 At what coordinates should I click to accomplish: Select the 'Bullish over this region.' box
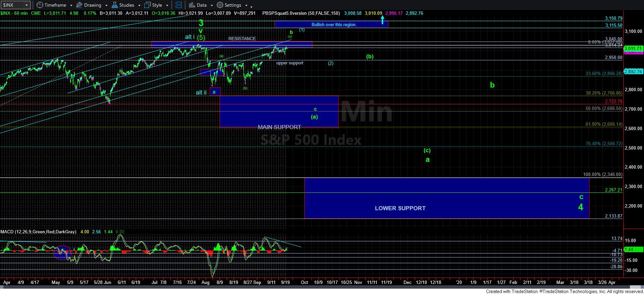pos(331,24)
